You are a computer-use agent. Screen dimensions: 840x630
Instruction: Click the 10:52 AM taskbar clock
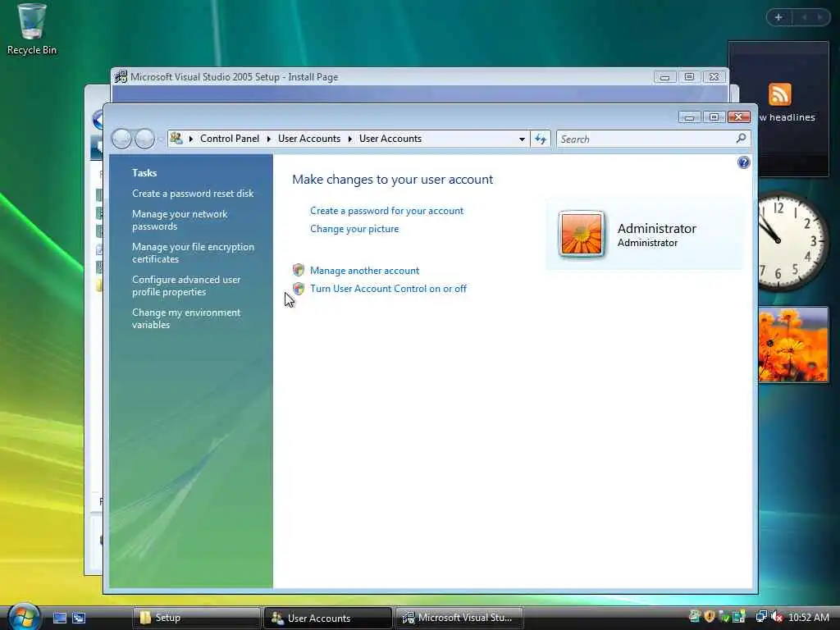[808, 617]
